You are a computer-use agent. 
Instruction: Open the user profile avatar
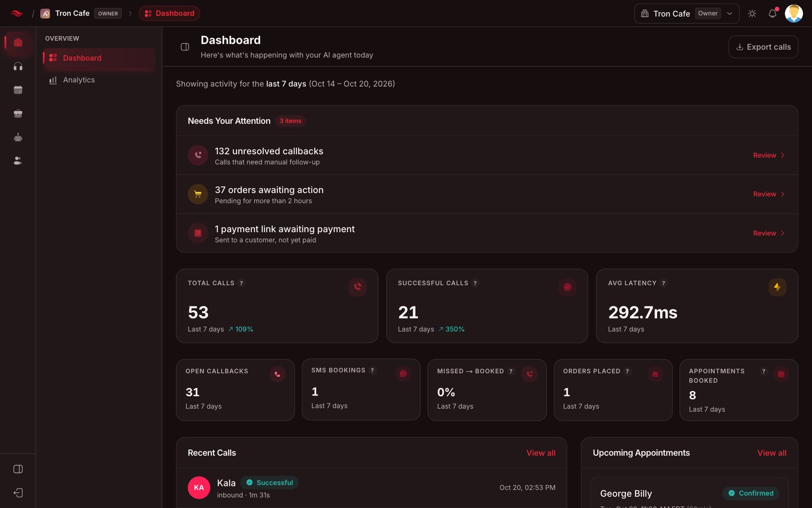(x=794, y=14)
